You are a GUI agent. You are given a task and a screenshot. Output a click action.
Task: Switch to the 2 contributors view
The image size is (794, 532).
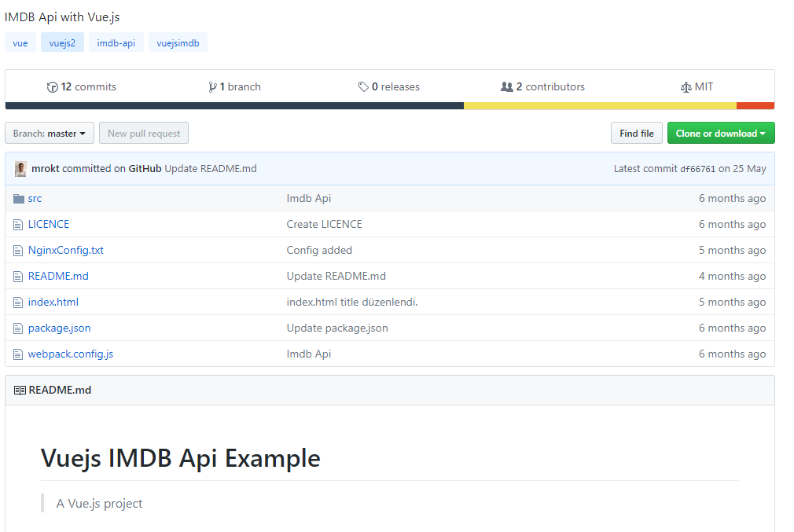[542, 86]
